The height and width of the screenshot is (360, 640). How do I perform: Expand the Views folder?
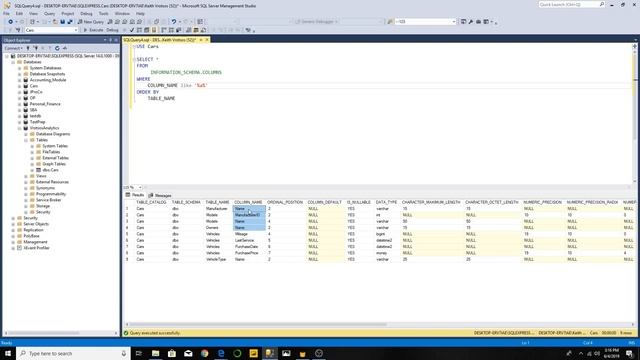click(x=26, y=176)
